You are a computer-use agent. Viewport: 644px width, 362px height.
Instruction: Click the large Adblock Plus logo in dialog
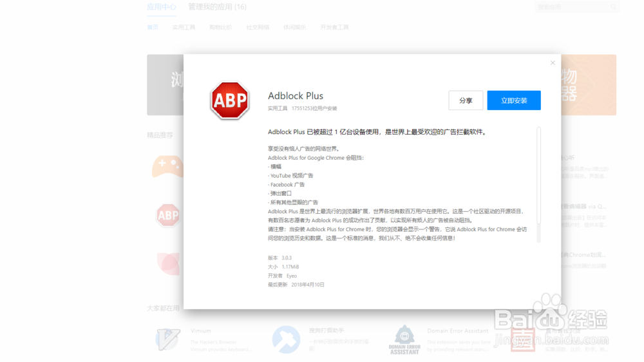(x=230, y=100)
